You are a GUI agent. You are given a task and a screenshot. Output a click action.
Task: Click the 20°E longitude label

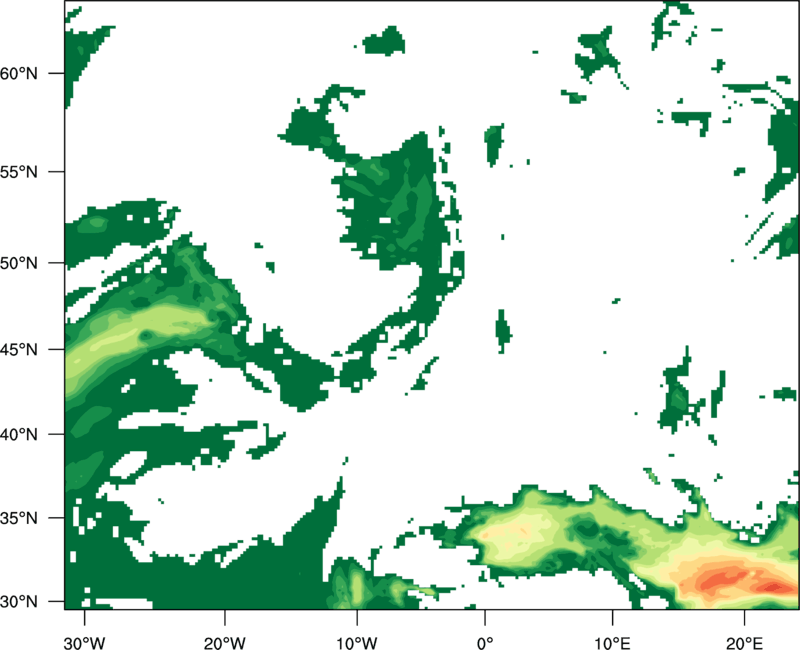pyautogui.click(x=744, y=643)
